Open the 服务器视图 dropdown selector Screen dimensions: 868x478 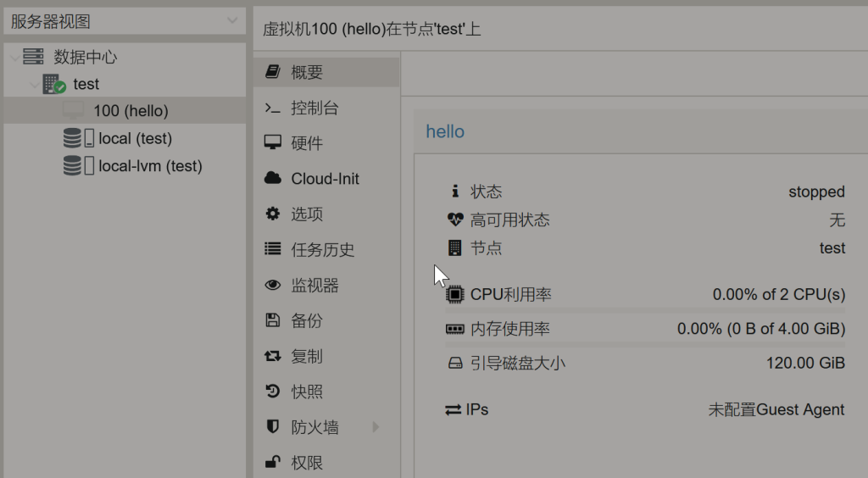click(x=124, y=21)
